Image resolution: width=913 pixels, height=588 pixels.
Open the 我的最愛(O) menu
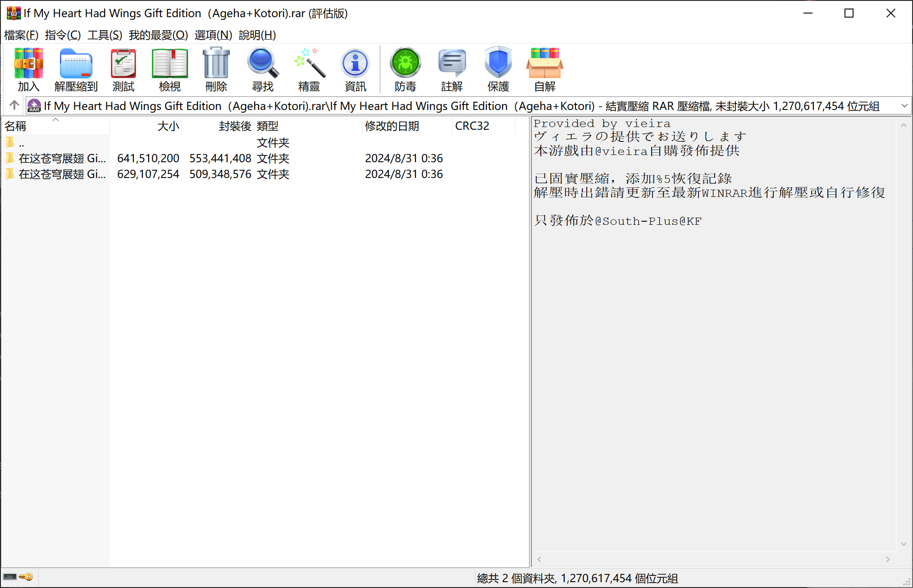[x=158, y=35]
